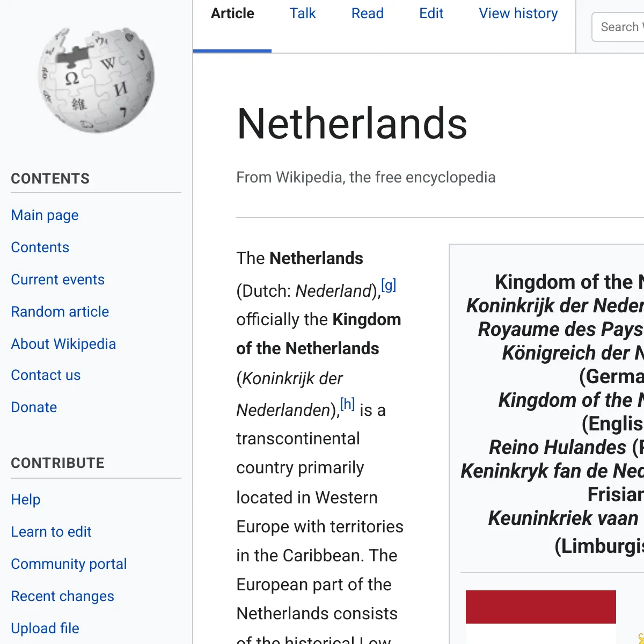The width and height of the screenshot is (644, 644).
Task: Open About Wikipedia link
Action: point(63,344)
